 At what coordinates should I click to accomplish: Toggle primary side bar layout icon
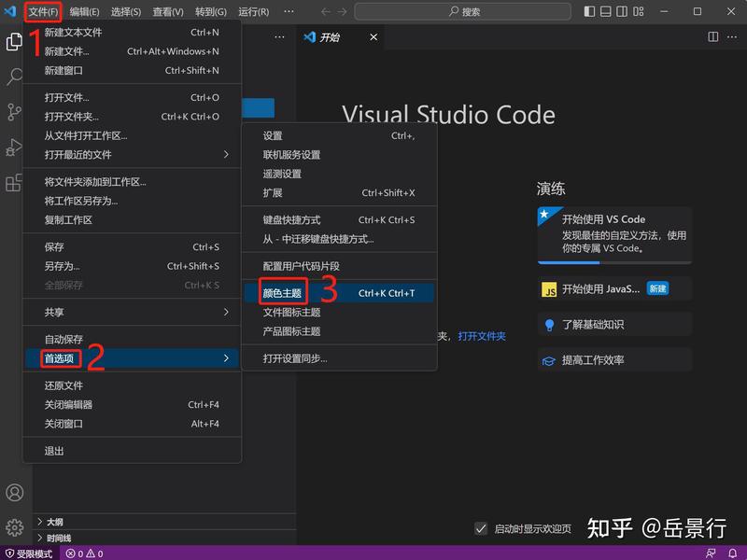tap(589, 11)
